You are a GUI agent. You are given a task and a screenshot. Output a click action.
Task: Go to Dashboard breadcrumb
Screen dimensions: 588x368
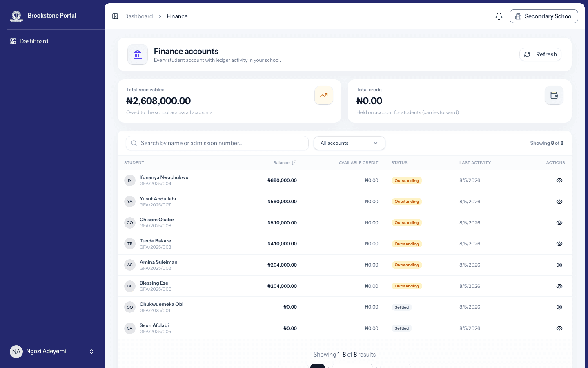tap(138, 16)
